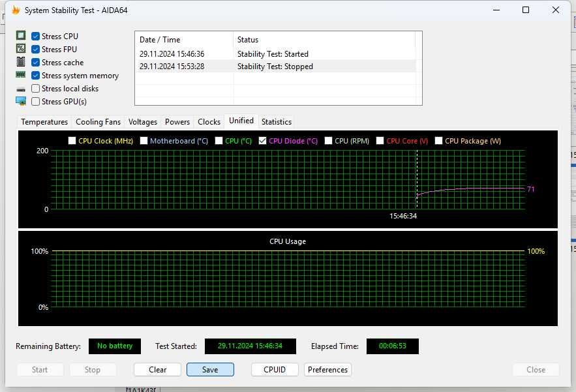Screen dimensions: 576x392
Task: Select the Stability Test: Started log row
Action: point(275,53)
